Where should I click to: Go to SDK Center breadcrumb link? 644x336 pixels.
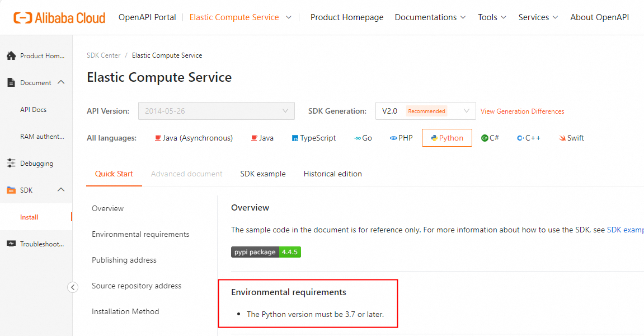coord(104,55)
